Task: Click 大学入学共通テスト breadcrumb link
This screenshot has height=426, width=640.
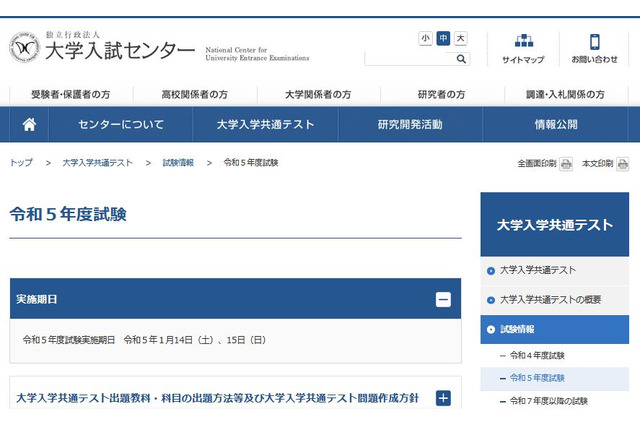Action: pos(98,162)
